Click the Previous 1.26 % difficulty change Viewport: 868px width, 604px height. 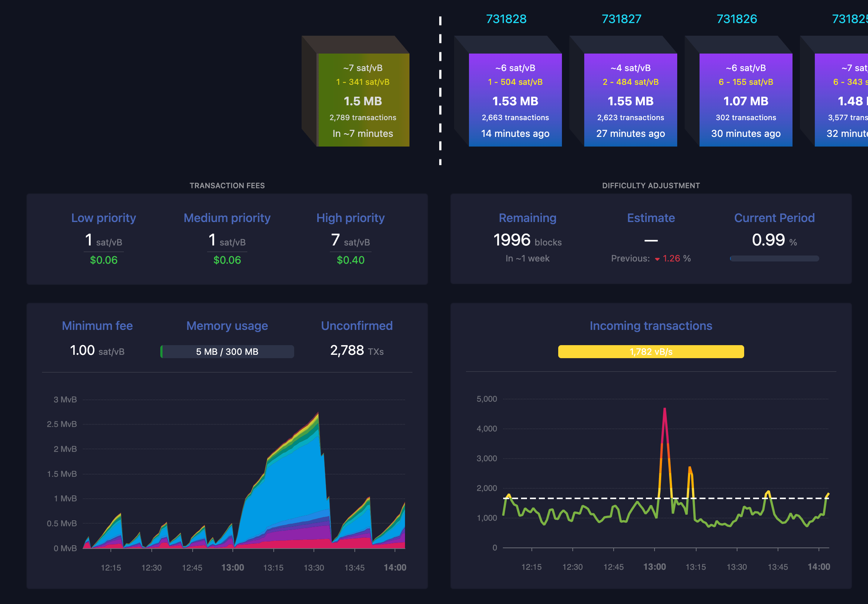point(651,258)
